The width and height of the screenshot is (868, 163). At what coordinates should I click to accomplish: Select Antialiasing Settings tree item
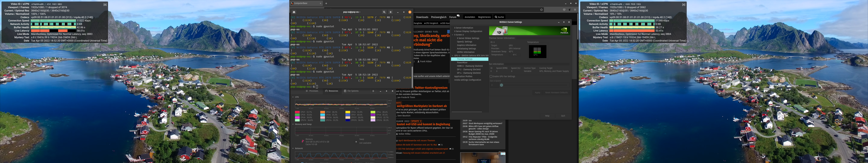click(x=466, y=49)
